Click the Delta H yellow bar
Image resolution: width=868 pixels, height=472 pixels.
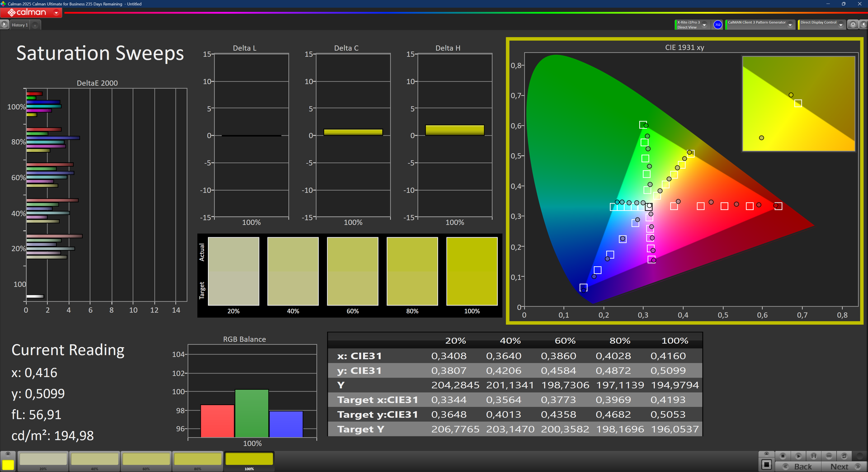(455, 130)
